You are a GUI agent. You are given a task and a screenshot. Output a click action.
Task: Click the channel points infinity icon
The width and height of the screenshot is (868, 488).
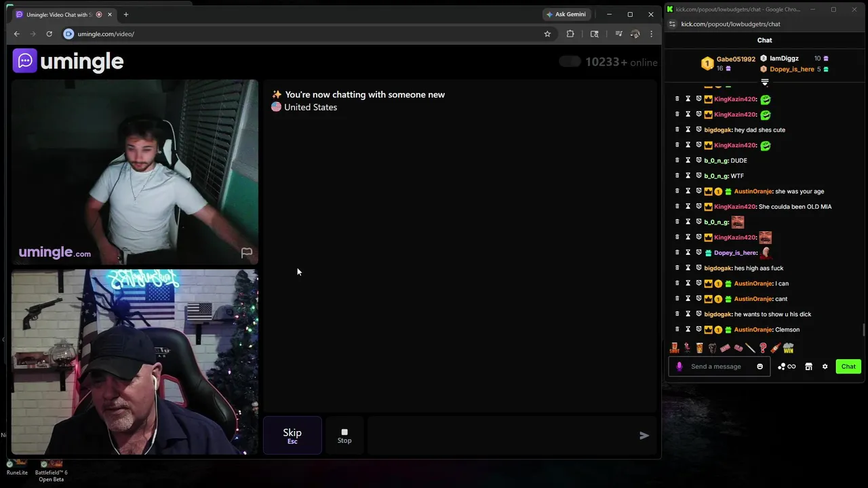[787, 367]
